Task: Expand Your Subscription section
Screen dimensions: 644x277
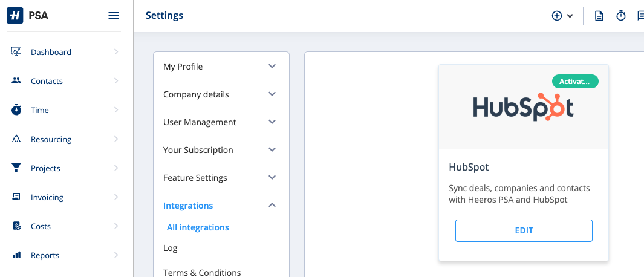Action: click(272, 149)
